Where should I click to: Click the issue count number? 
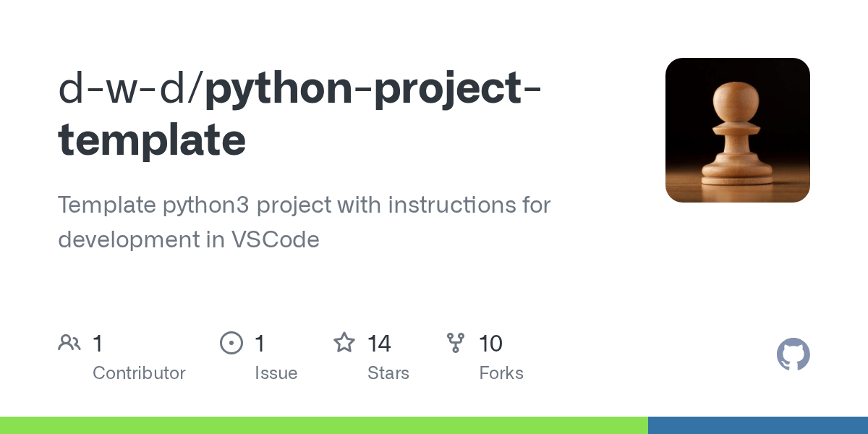pyautogui.click(x=260, y=344)
